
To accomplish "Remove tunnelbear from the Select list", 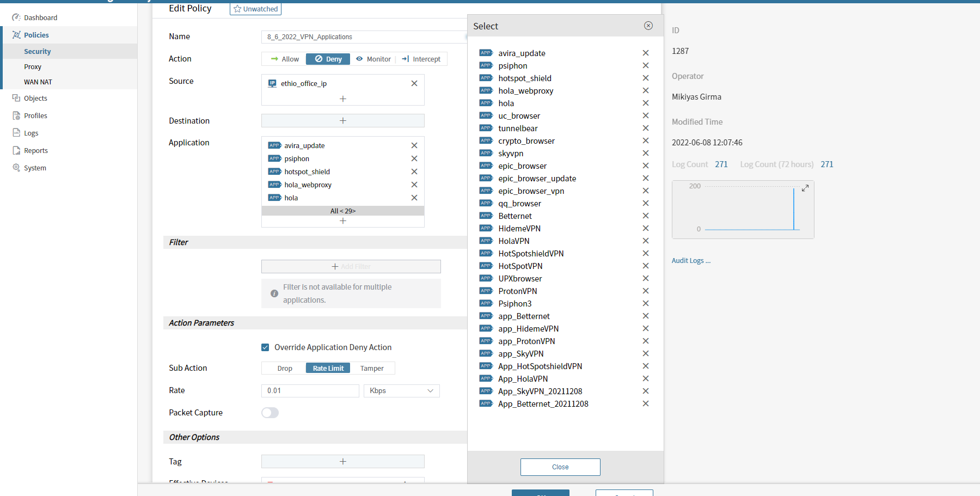I will click(x=645, y=128).
